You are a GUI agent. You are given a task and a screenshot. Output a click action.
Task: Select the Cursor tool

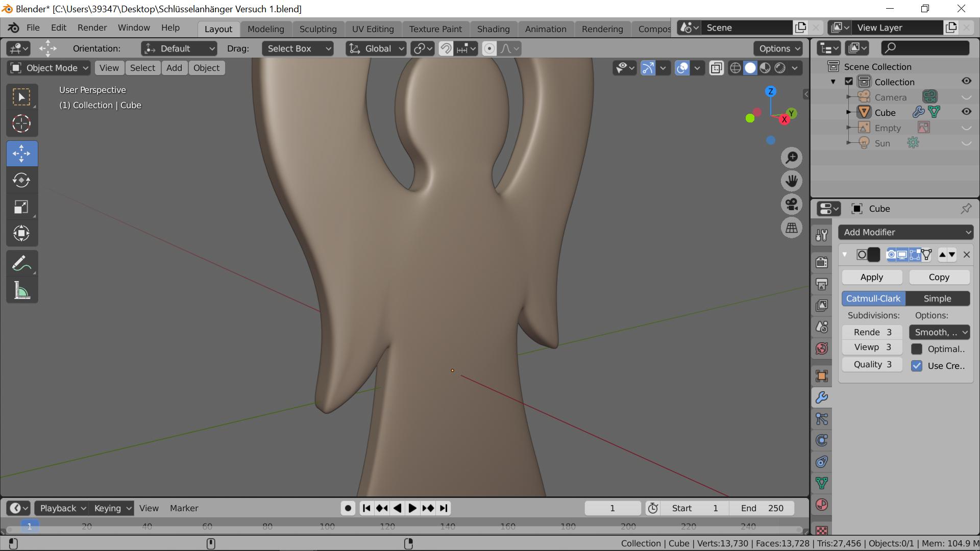point(21,123)
